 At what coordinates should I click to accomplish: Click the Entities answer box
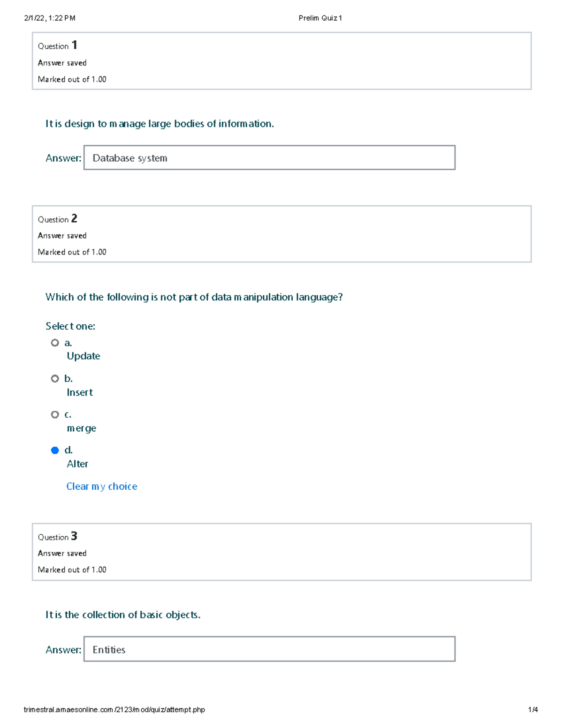(x=269, y=649)
